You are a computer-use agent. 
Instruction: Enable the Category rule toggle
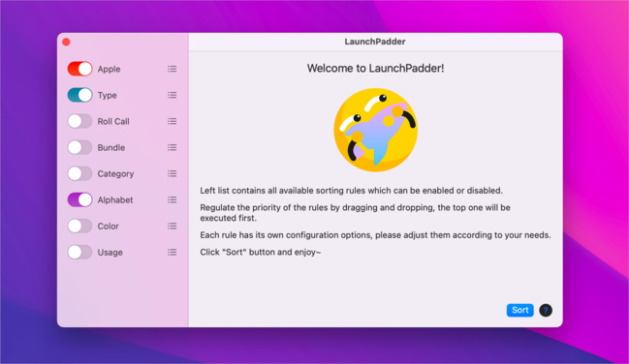(x=79, y=173)
